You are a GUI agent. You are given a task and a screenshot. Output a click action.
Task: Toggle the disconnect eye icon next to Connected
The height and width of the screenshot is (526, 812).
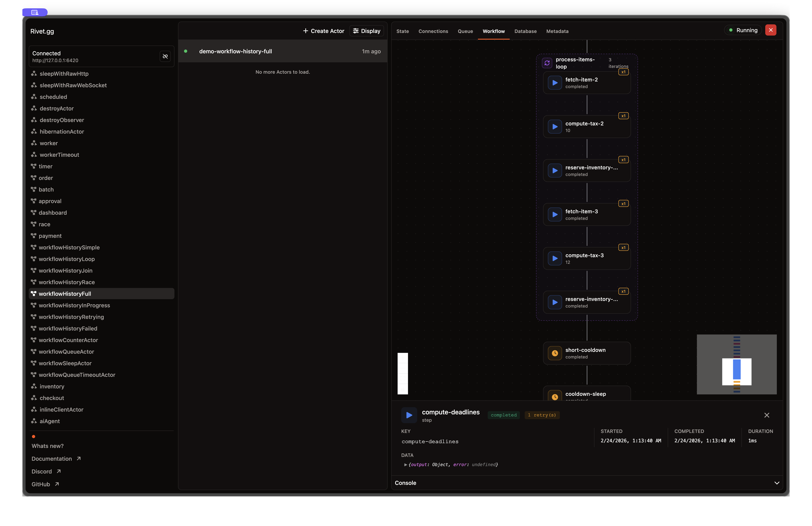tap(165, 56)
